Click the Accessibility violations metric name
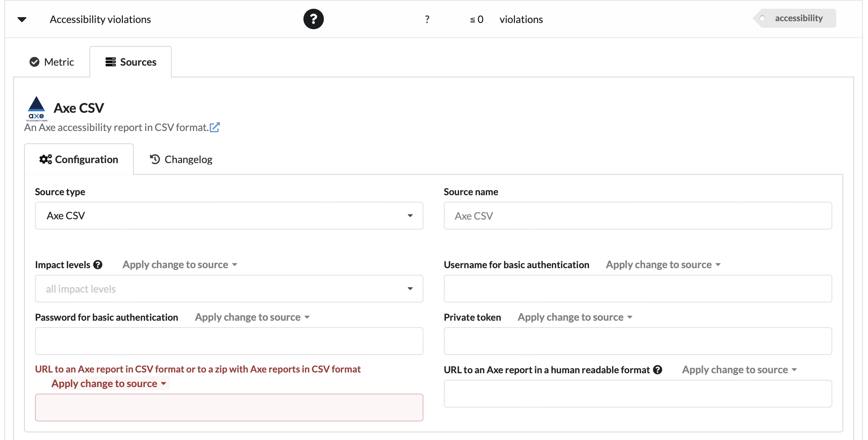 pos(100,19)
